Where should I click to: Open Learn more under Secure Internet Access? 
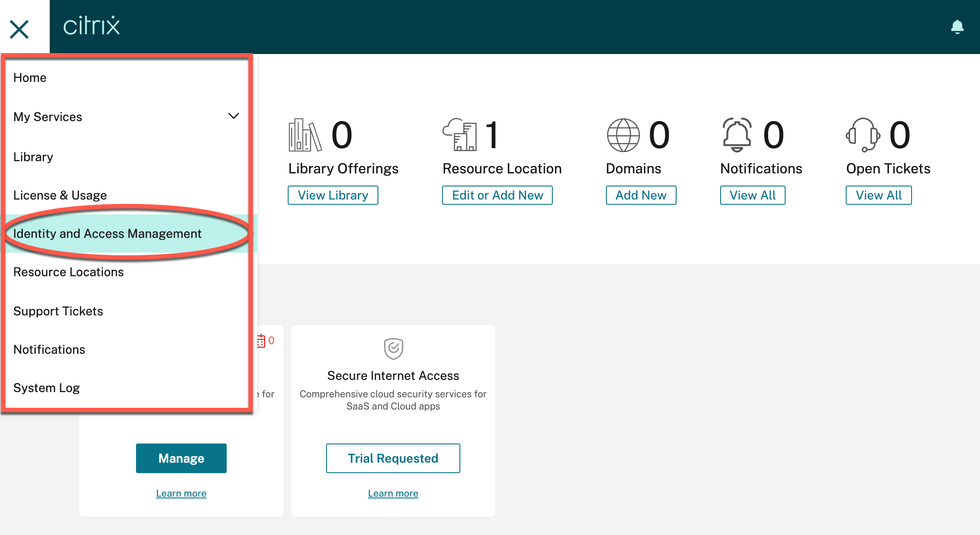[x=393, y=493]
